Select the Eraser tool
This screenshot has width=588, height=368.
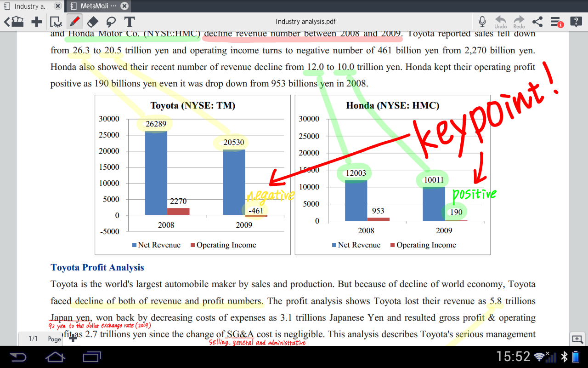pos(92,22)
